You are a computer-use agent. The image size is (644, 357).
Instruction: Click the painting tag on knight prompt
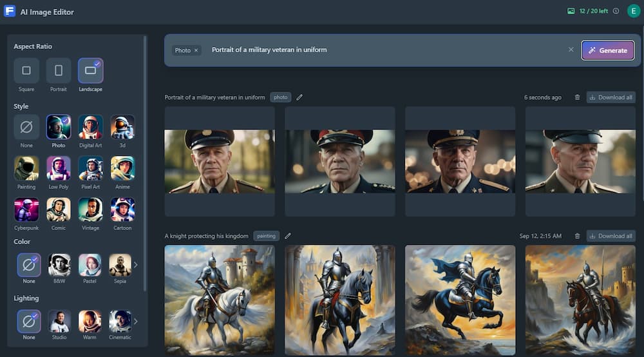click(267, 236)
